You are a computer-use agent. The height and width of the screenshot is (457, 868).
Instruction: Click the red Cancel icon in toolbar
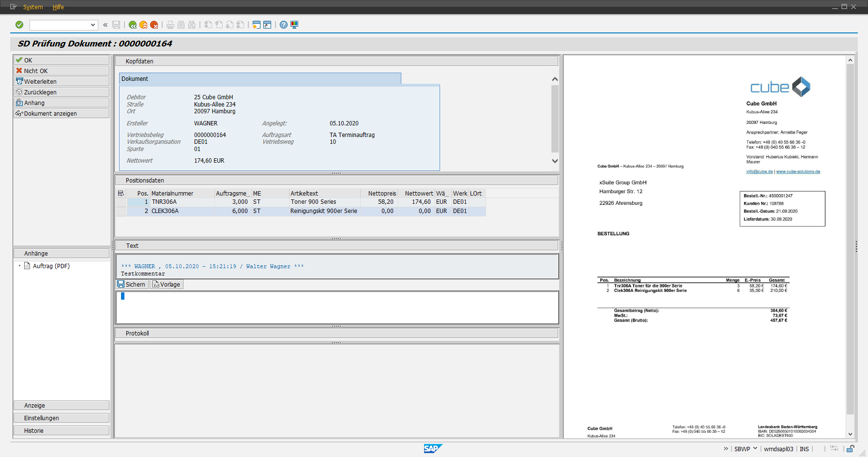(x=154, y=25)
